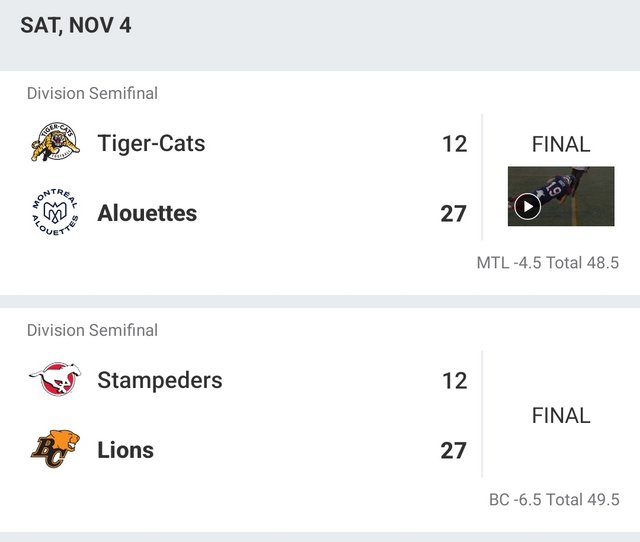
Task: Click the Stampeders score of 12
Action: 454,380
